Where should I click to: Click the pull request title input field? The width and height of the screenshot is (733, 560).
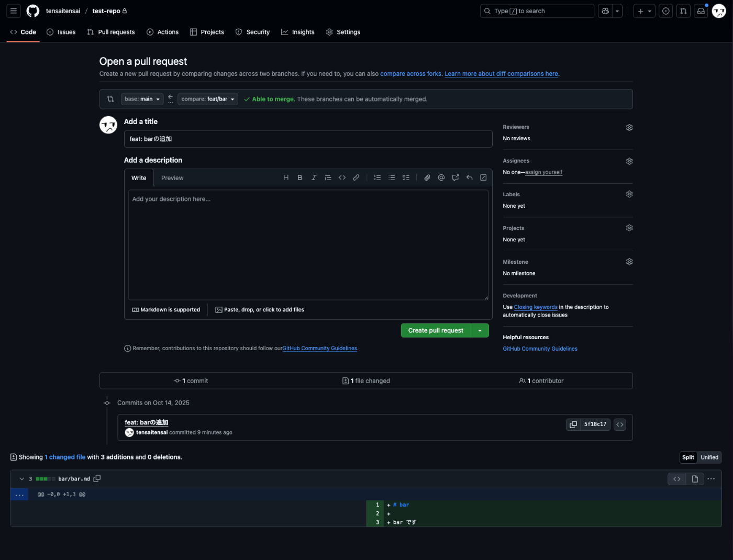point(308,139)
